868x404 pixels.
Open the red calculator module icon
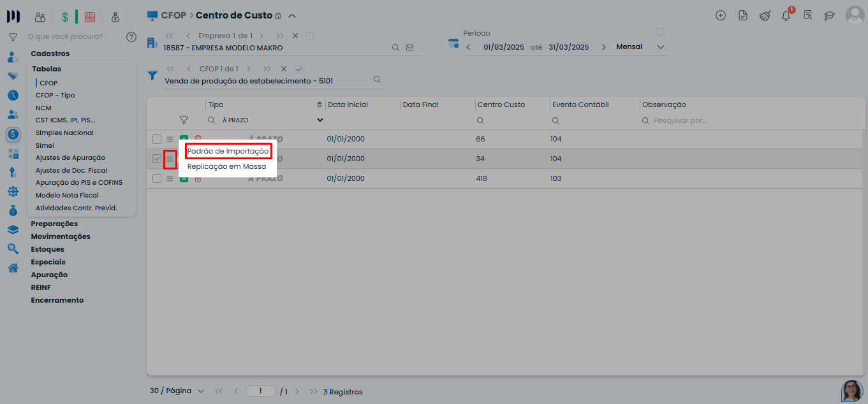[x=90, y=17]
